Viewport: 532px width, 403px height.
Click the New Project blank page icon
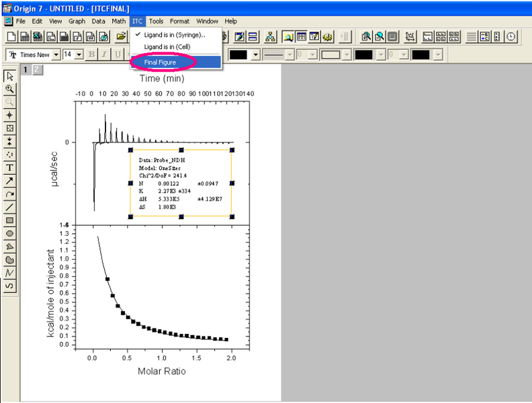coord(11,37)
